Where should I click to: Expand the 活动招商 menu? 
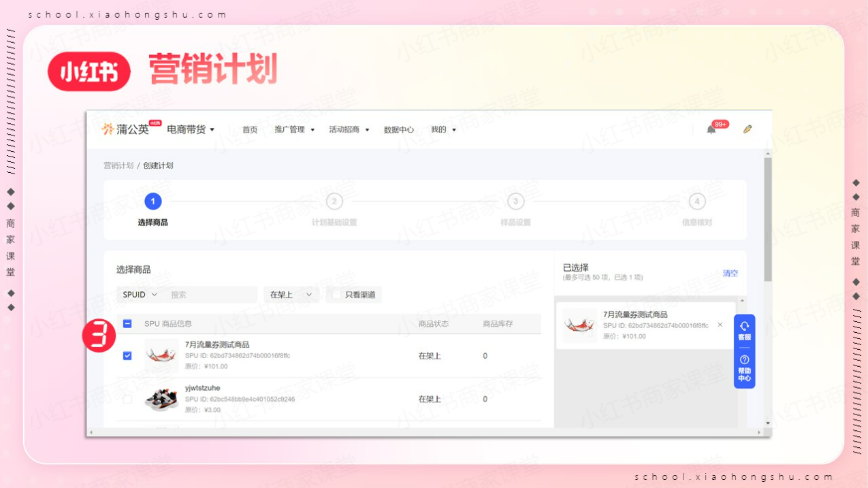[x=349, y=129]
